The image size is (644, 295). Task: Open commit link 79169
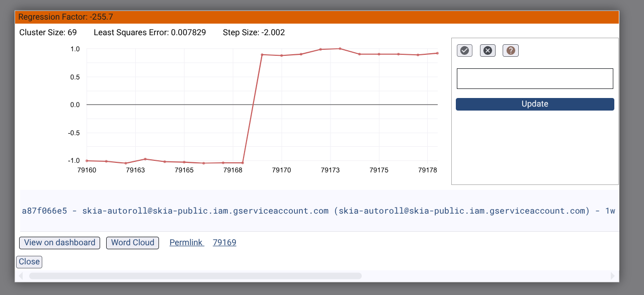[224, 243]
